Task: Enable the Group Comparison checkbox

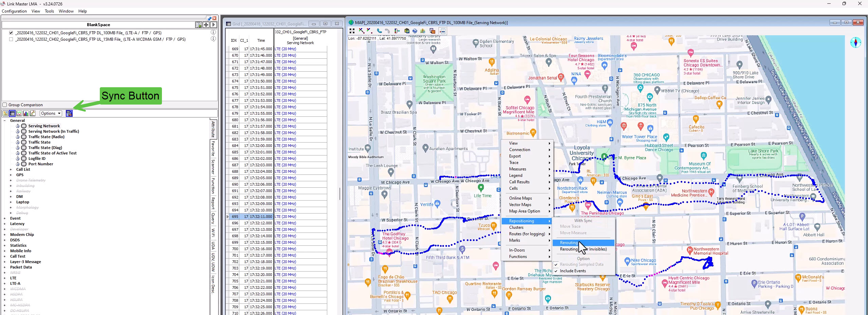Action: (x=5, y=105)
